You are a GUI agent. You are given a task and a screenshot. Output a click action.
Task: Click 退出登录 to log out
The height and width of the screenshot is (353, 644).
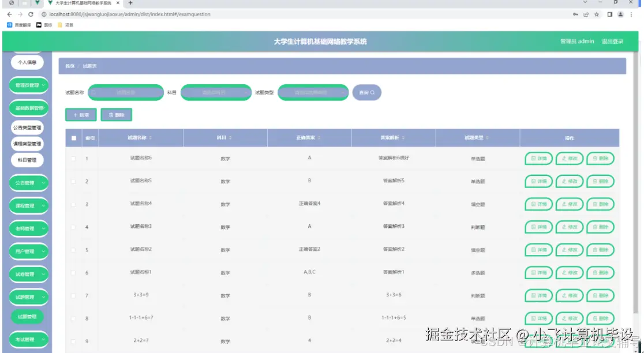(x=613, y=42)
